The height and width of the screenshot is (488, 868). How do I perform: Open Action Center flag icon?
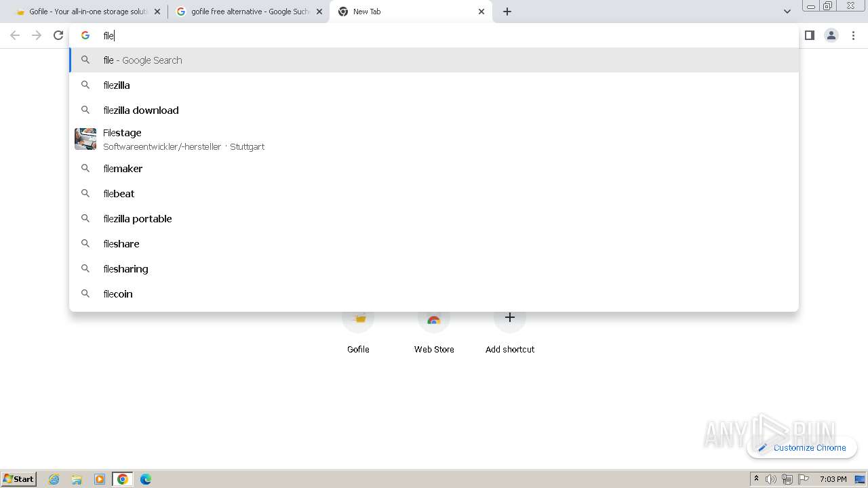coord(804,479)
